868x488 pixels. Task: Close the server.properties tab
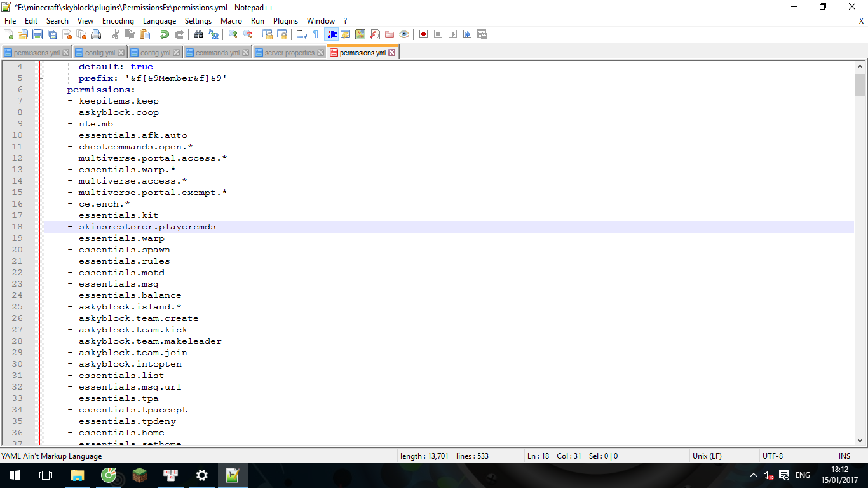click(x=320, y=53)
